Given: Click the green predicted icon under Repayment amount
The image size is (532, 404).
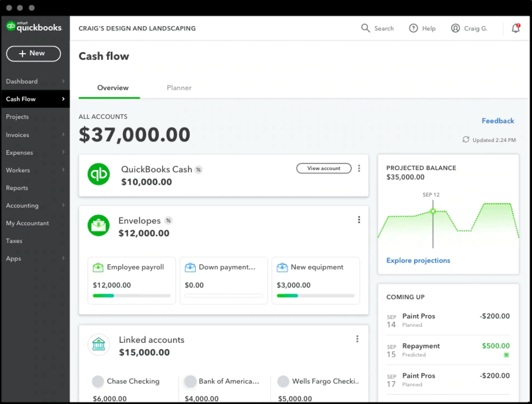Looking at the screenshot, I should pyautogui.click(x=506, y=355).
